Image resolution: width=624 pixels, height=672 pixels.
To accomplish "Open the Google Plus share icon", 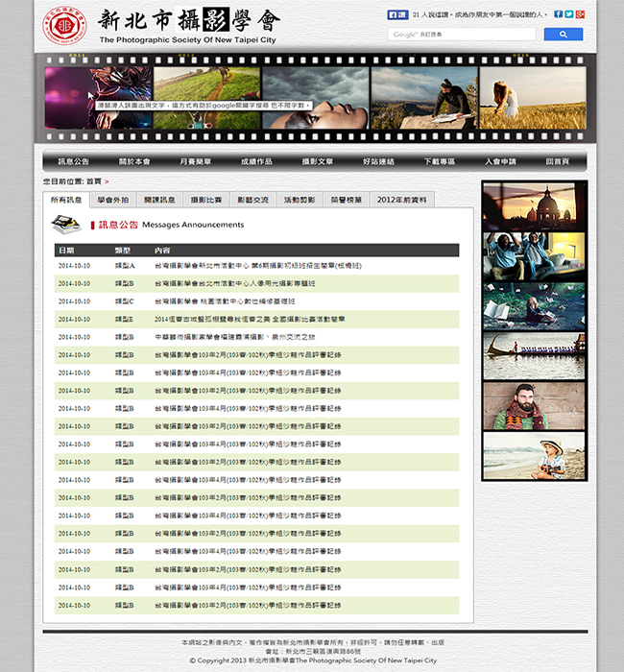I will [x=580, y=14].
